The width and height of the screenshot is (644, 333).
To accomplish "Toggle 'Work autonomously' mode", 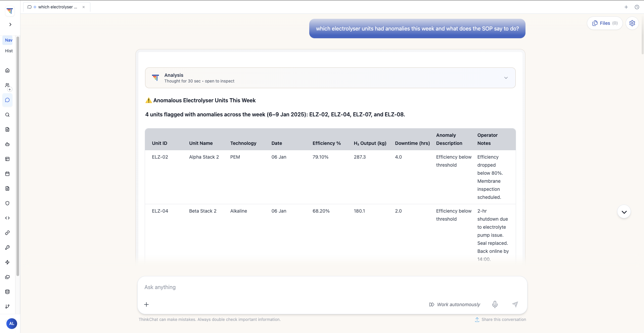I will [x=455, y=304].
